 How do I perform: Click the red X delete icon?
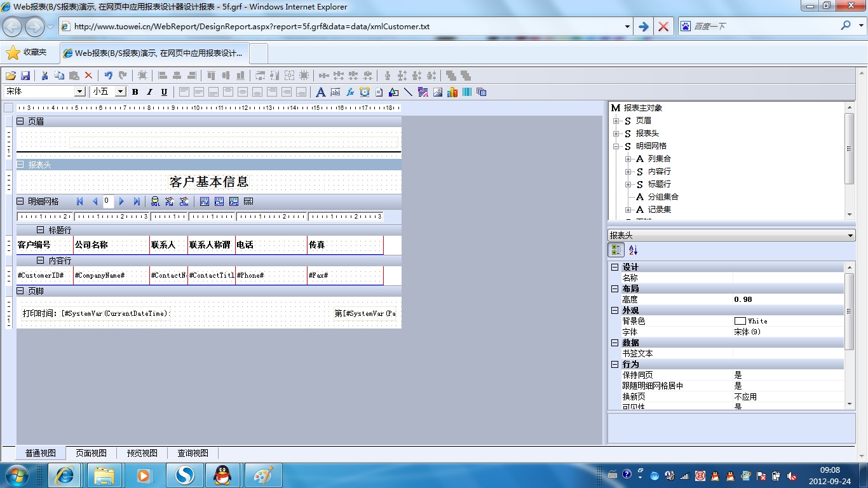pos(88,76)
